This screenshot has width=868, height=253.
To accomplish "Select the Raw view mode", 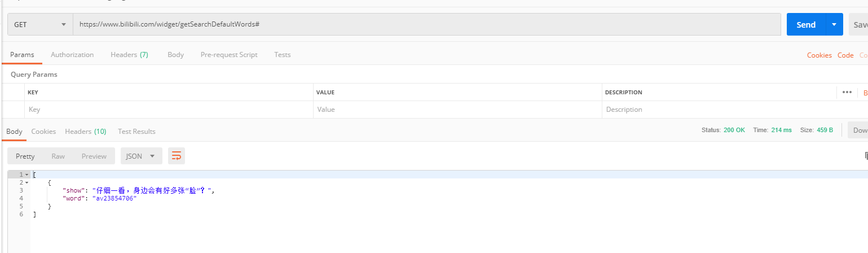I will coord(58,156).
